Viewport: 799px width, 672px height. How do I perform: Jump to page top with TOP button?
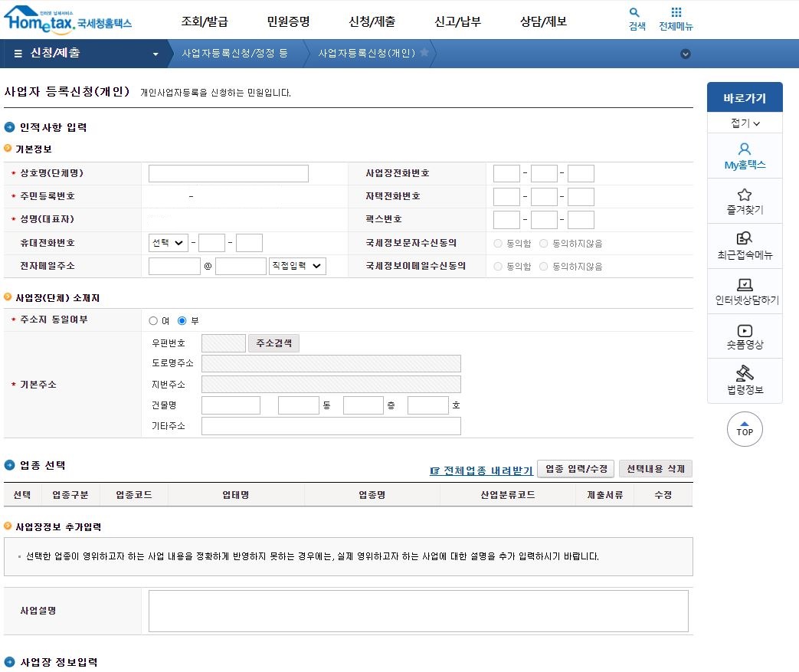tap(745, 429)
